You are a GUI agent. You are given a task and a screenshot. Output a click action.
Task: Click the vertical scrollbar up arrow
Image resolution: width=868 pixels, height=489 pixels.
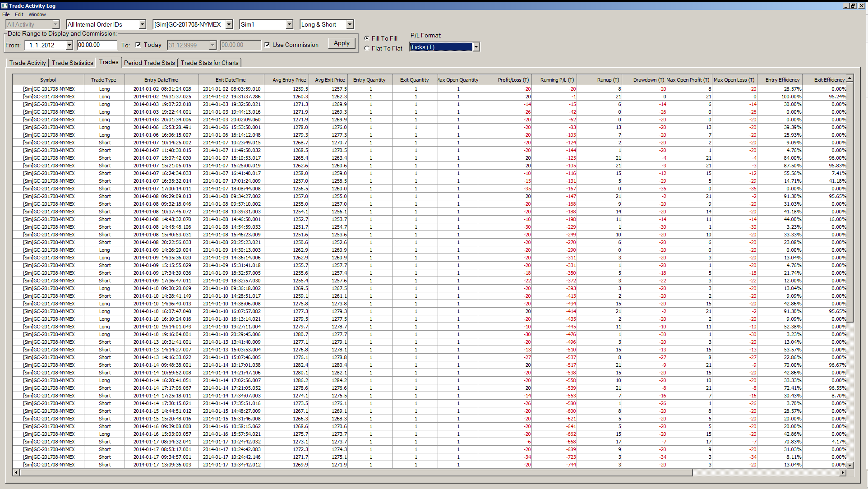(850, 79)
